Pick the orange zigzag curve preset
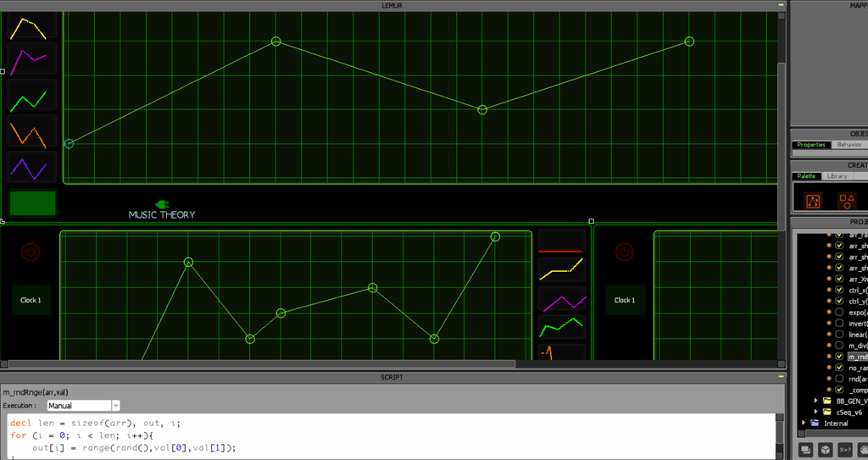The height and width of the screenshot is (460, 868). (x=32, y=130)
